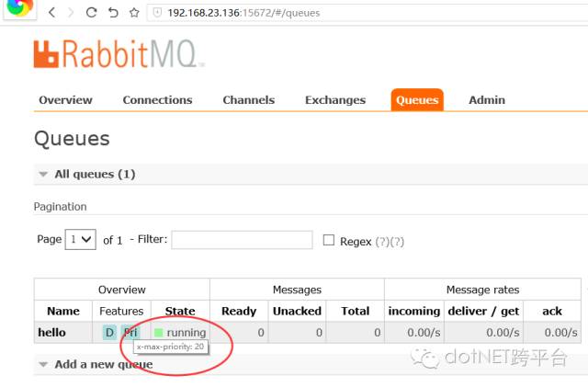Enable the Regex checkbox
The width and height of the screenshot is (588, 387).
pos(329,240)
